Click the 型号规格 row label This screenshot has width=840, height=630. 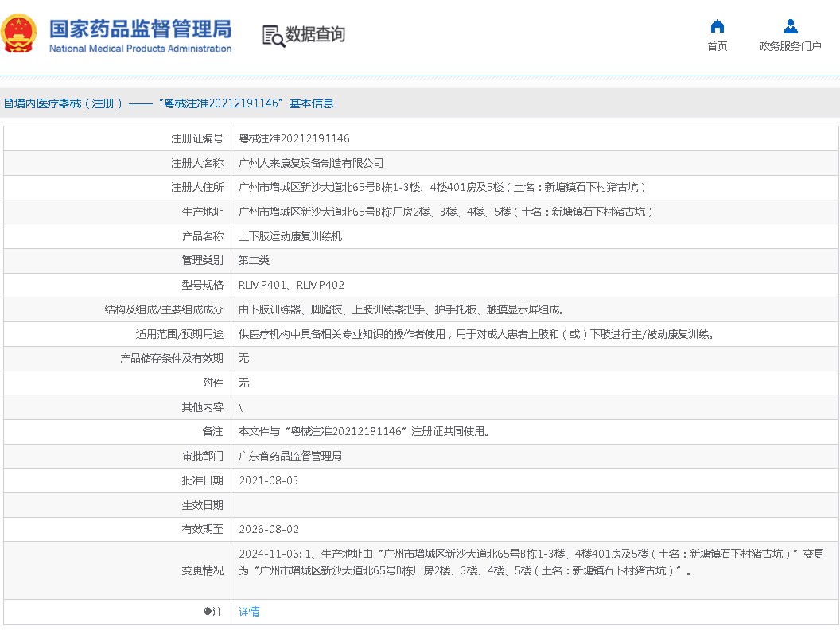(202, 286)
